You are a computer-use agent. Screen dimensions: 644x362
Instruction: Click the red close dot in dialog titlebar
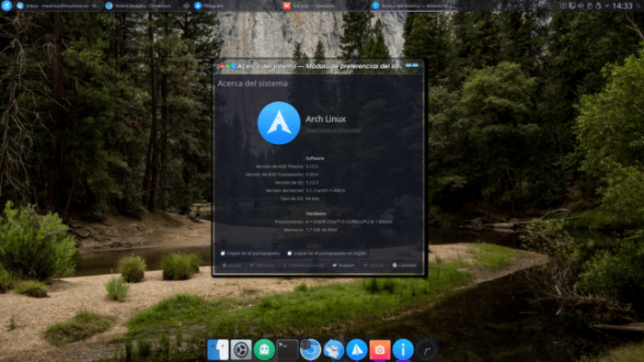pos(222,65)
